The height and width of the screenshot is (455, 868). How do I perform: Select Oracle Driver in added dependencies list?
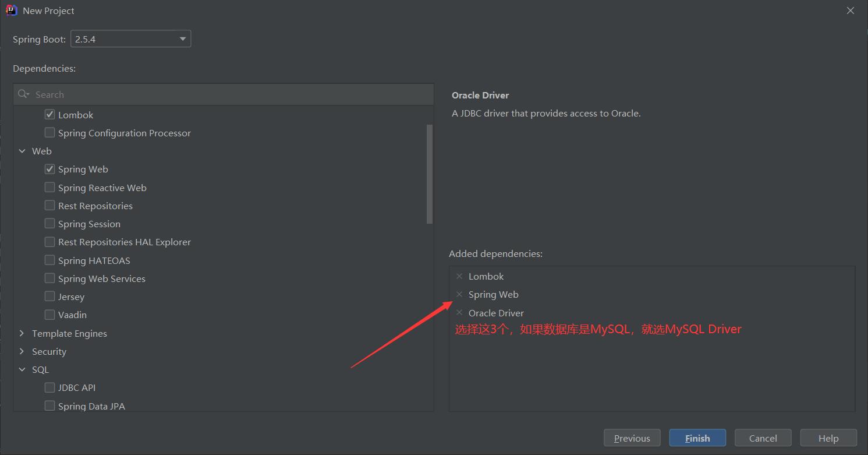tap(497, 313)
